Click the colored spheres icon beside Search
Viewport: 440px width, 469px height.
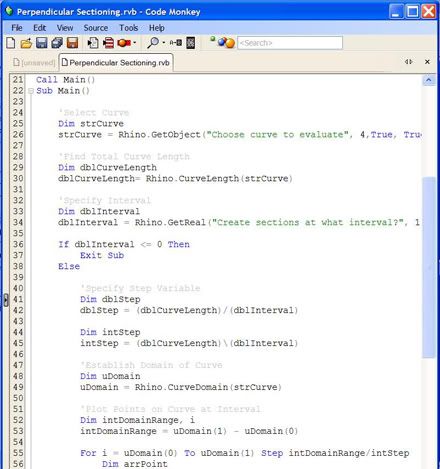(x=222, y=42)
